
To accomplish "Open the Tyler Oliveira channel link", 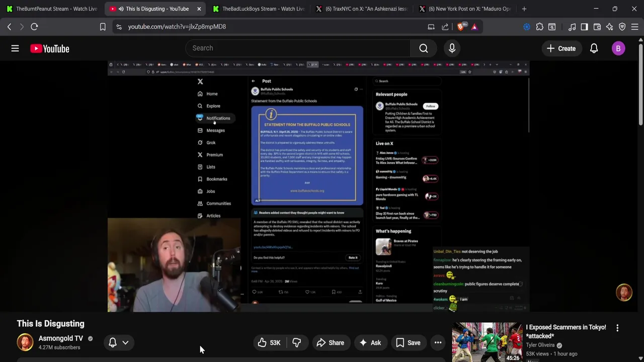I will click(540, 345).
